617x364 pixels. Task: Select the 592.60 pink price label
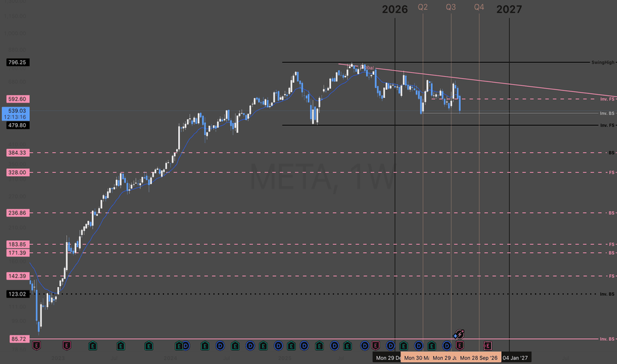(x=18, y=99)
